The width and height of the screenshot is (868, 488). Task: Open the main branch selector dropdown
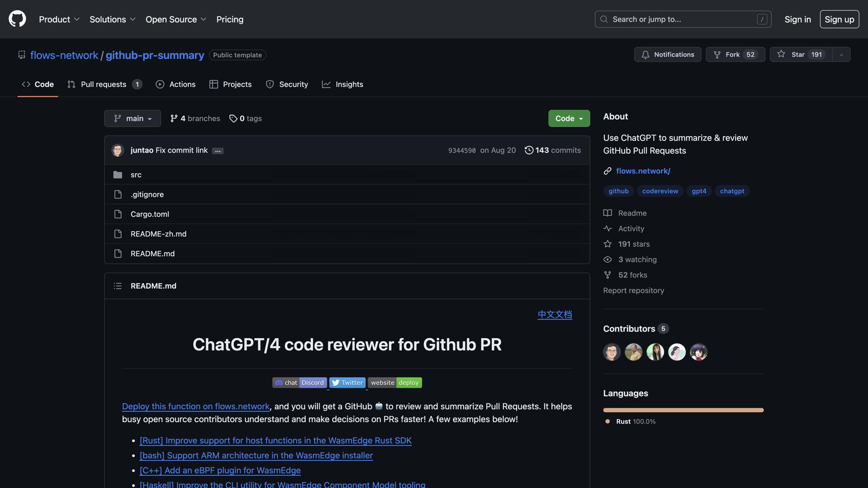(x=132, y=118)
